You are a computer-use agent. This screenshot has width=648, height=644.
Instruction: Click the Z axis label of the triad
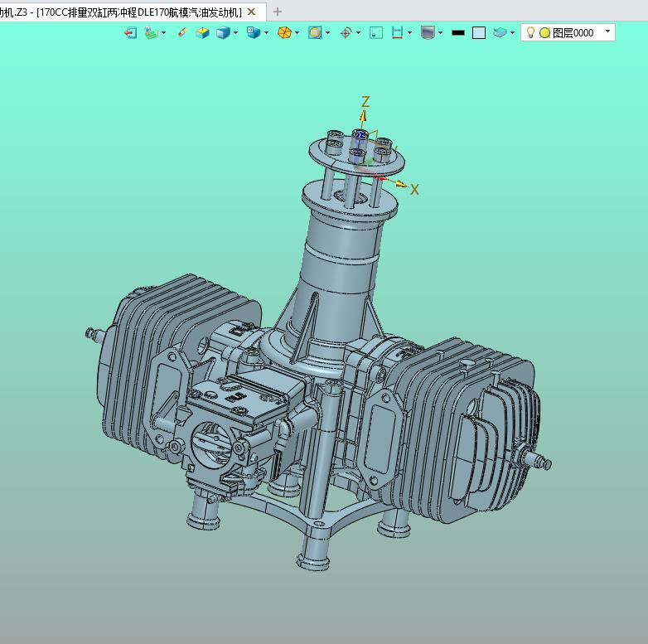click(x=365, y=101)
